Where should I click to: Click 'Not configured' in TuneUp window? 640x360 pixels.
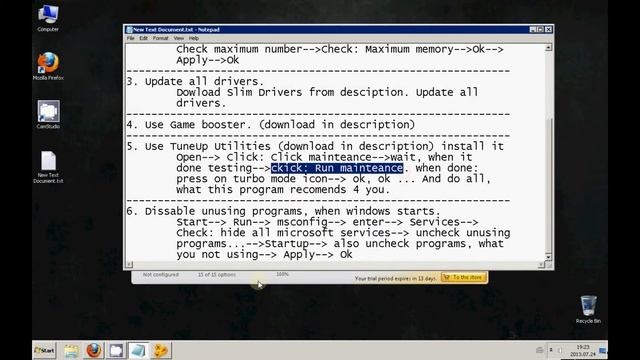click(160, 275)
